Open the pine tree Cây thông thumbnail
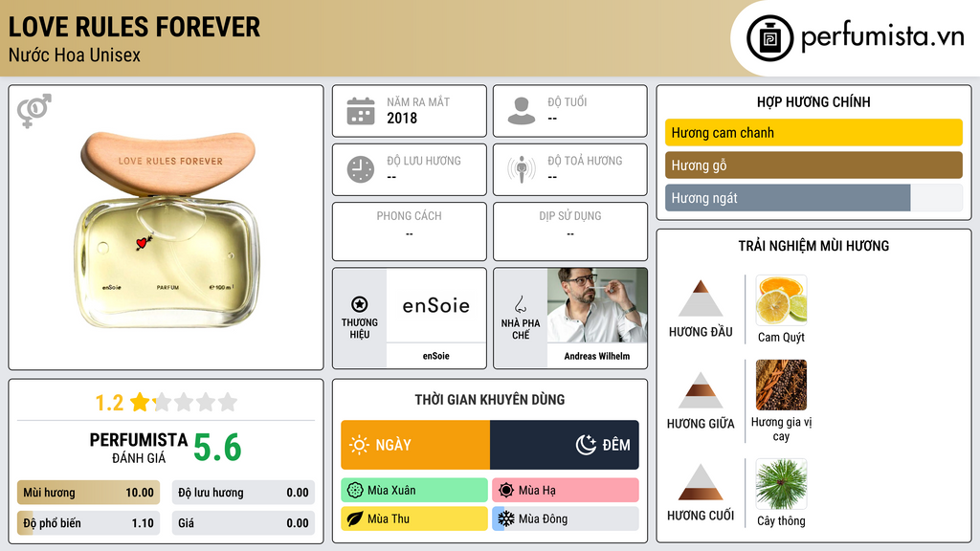The image size is (980, 551). point(781,484)
